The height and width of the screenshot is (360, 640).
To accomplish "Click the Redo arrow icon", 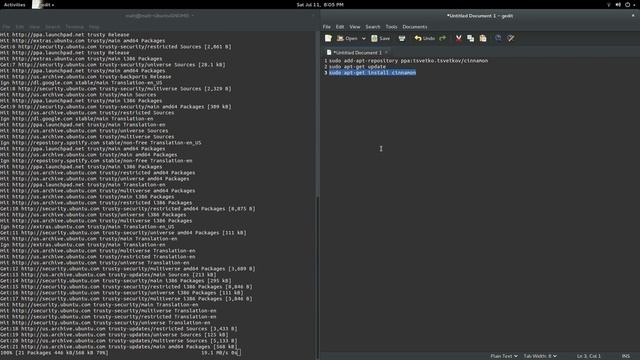I will click(443, 38).
